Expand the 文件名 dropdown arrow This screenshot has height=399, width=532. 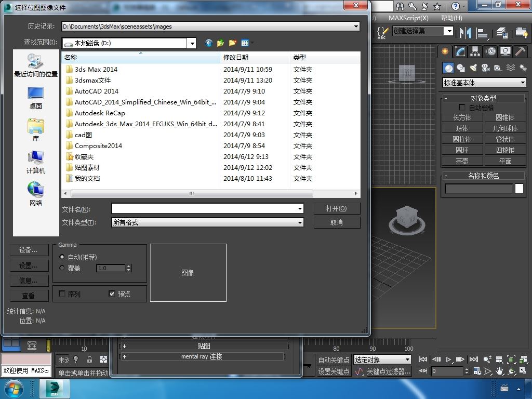pyautogui.click(x=300, y=209)
